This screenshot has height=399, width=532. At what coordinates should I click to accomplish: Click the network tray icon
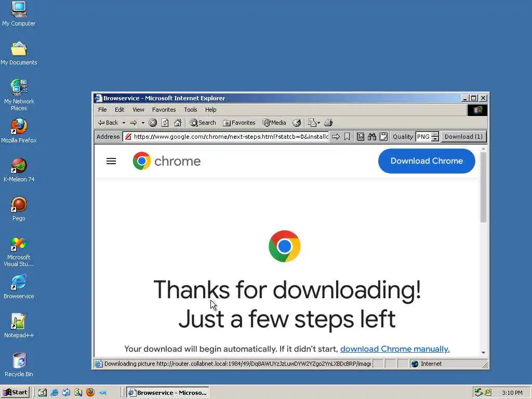pyautogui.click(x=478, y=392)
